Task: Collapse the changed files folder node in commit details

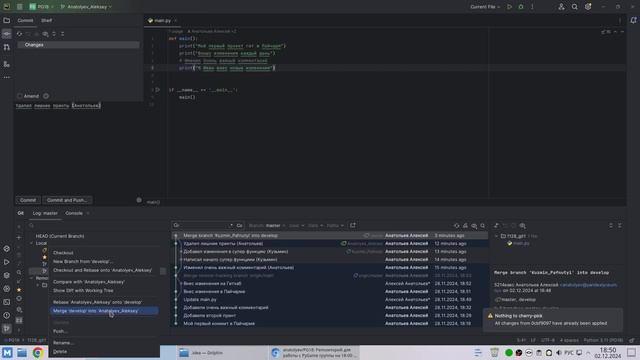Action: [497, 236]
